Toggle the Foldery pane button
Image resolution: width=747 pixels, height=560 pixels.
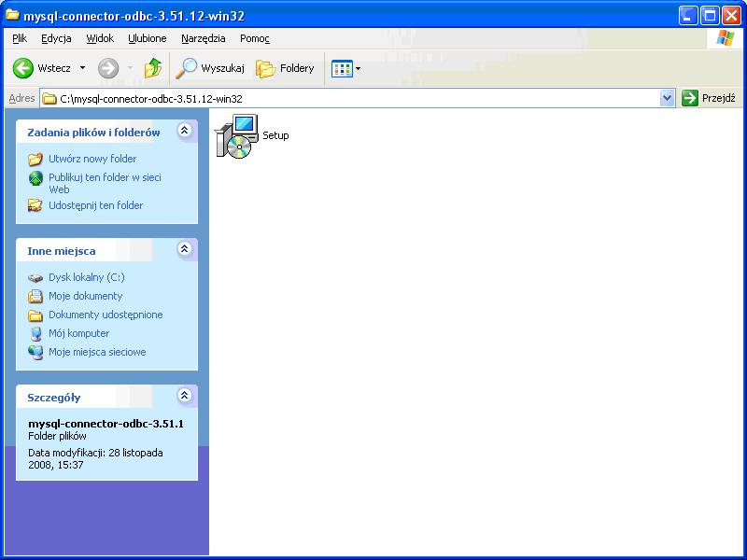[x=286, y=68]
